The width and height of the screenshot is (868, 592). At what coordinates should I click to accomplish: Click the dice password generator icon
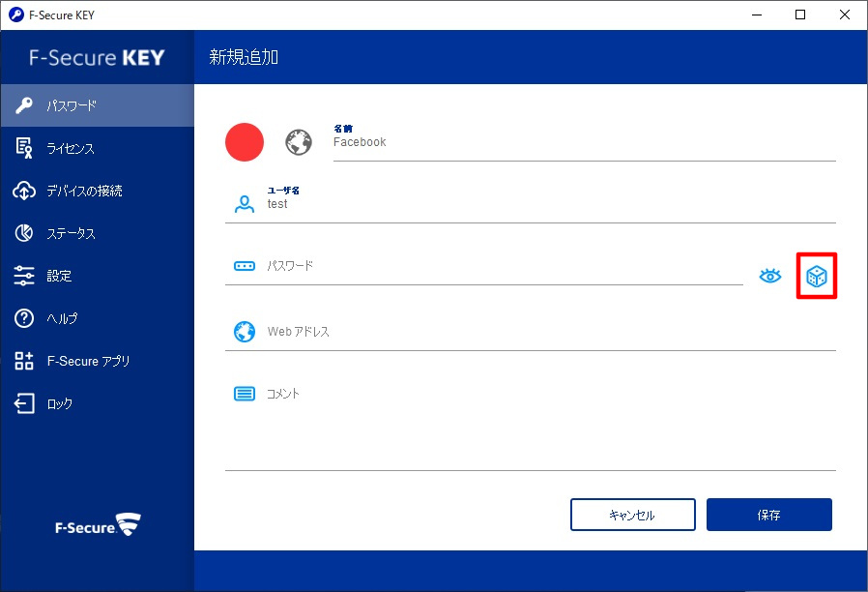click(x=816, y=277)
